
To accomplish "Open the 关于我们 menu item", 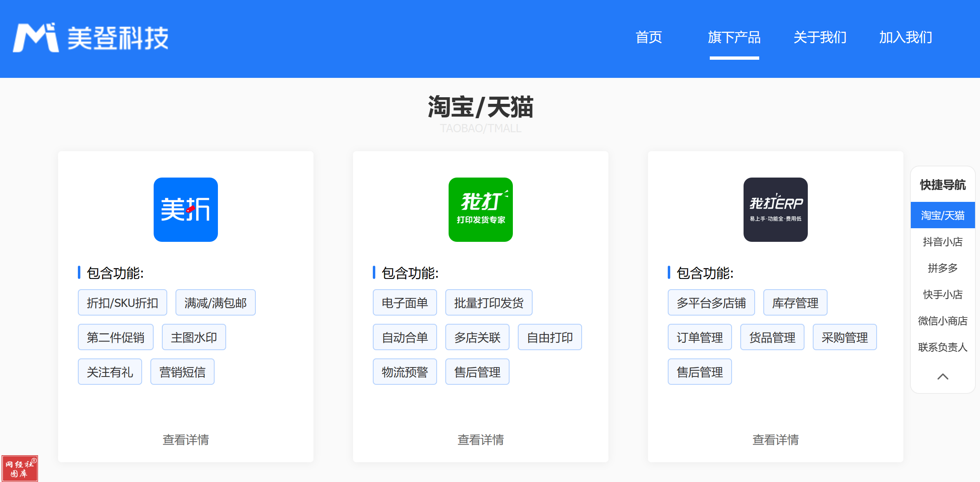I will tap(820, 37).
